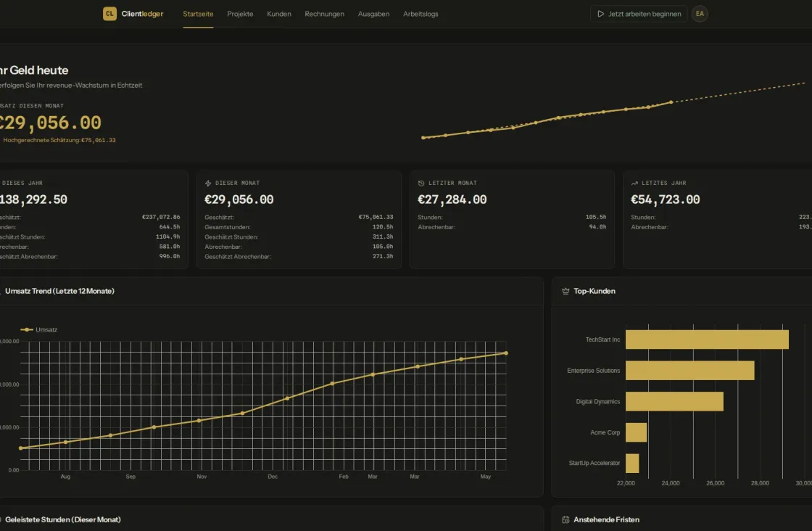Click the Enterprise Solutions bar
The image size is (812, 531).
click(689, 371)
